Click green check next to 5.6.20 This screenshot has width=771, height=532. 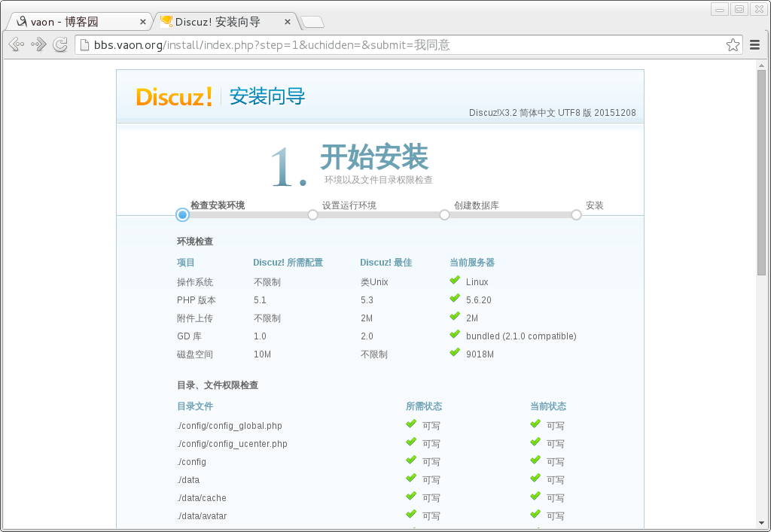click(x=455, y=299)
